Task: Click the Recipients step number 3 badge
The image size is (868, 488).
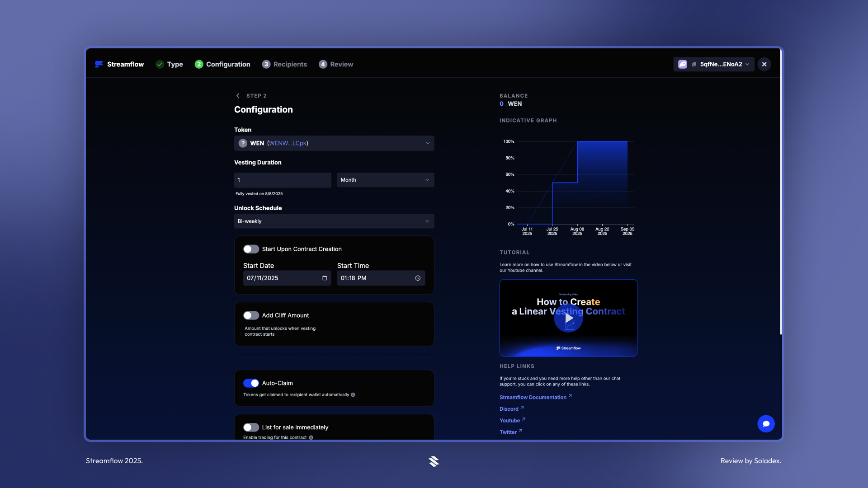Action: tap(266, 64)
